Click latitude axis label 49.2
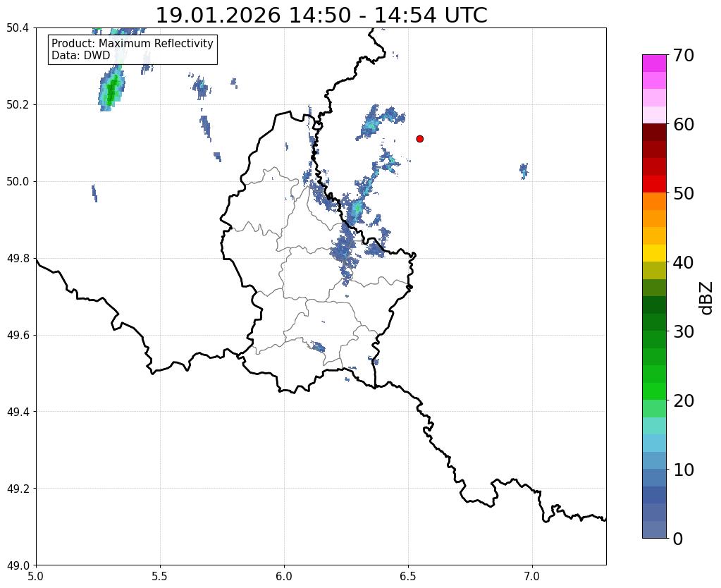721x588 pixels. [18, 489]
